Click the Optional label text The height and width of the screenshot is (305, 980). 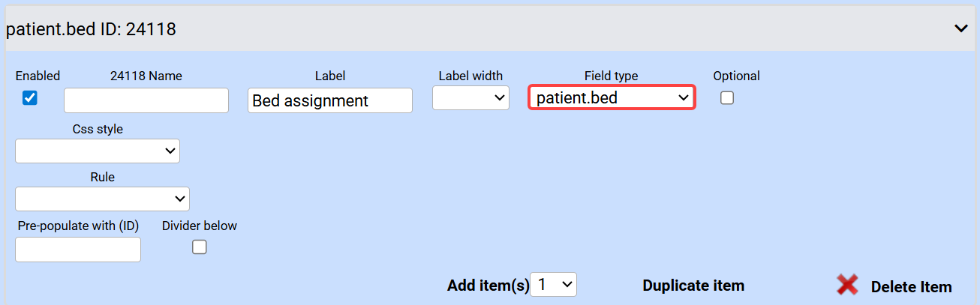736,76
